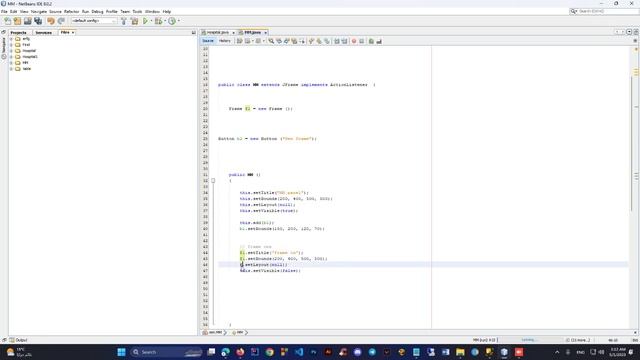The width and height of the screenshot is (640, 360).
Task: Switch to the Services tab
Action: tap(43, 32)
